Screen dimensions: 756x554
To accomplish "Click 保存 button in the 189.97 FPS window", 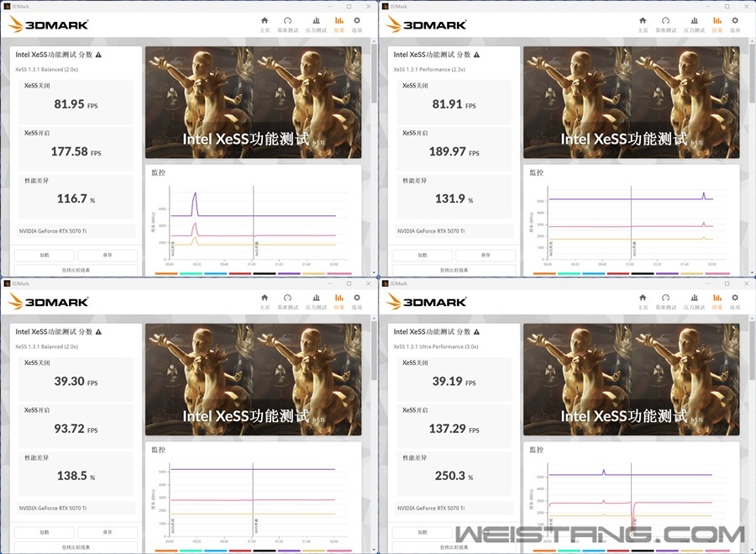I will coord(486,255).
